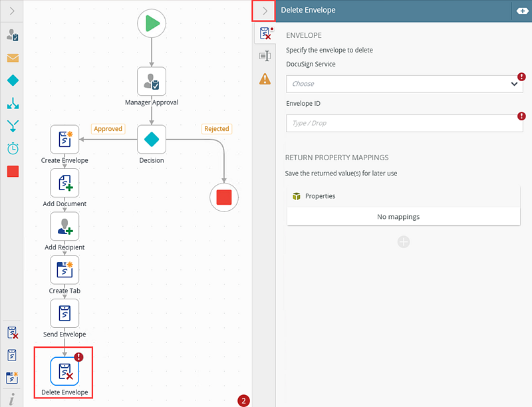Click the Start node play icon
532x407 pixels.
pos(152,24)
